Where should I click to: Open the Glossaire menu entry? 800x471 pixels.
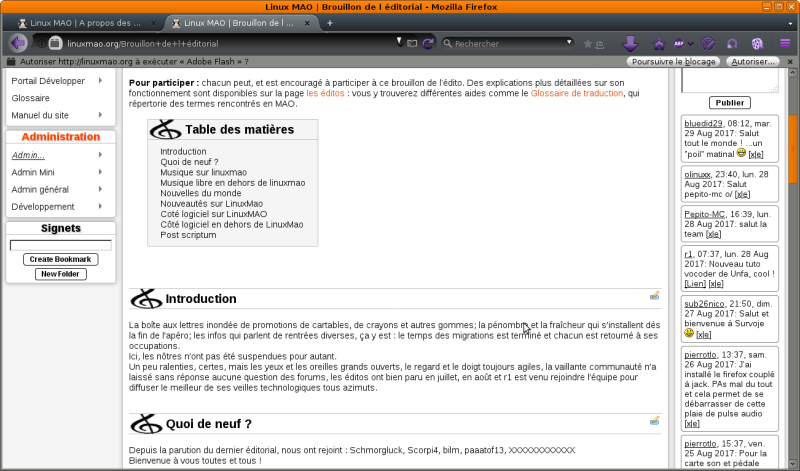31,98
